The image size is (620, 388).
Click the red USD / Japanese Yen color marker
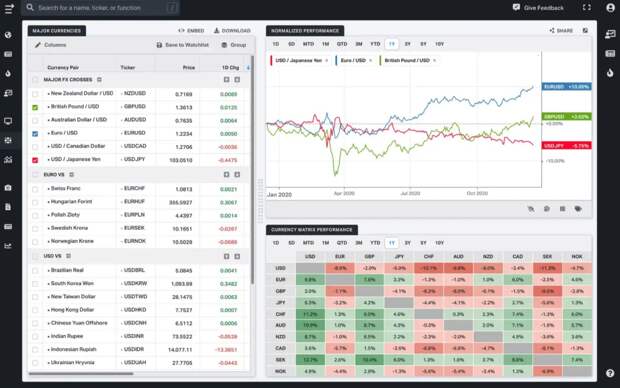pos(271,61)
